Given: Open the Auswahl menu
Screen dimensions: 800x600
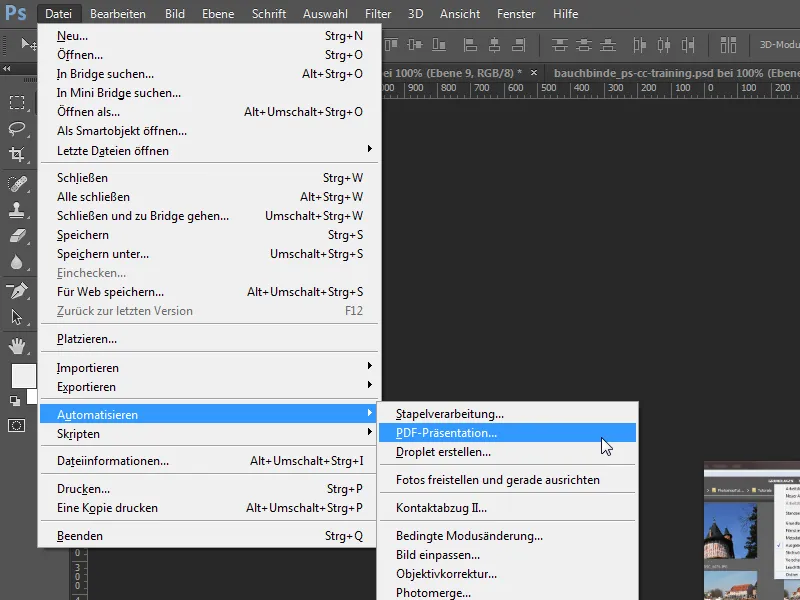Looking at the screenshot, I should coord(325,14).
